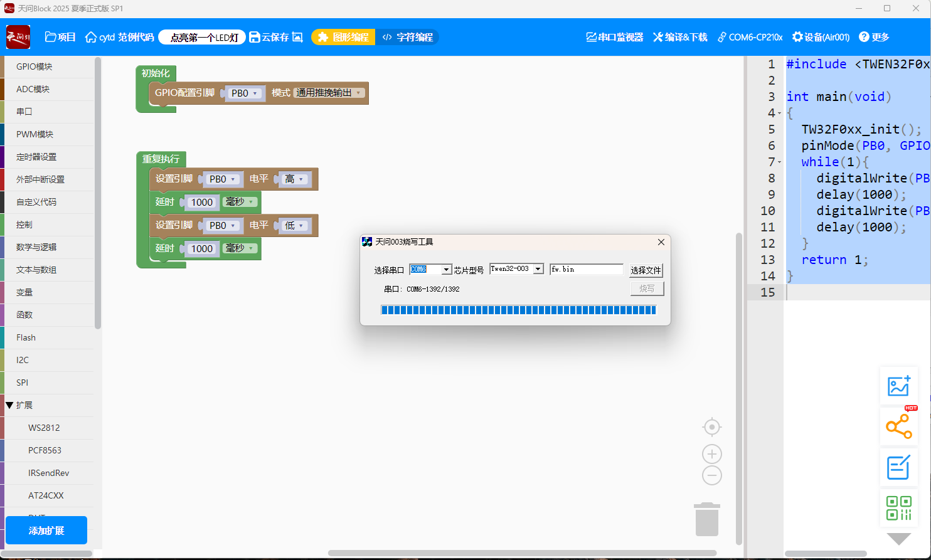Viewport: 931px width, 560px height.
Task: Open the edit note icon
Action: coord(898,468)
